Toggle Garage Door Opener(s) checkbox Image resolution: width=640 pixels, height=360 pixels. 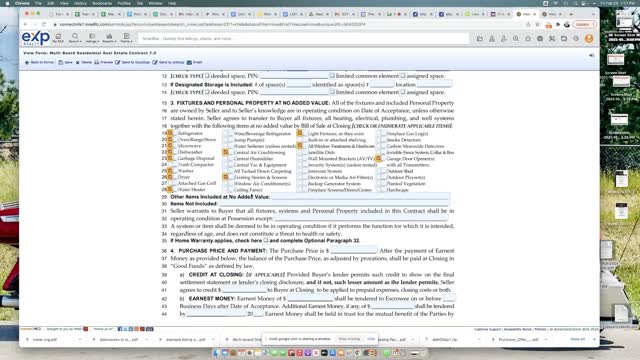tap(378, 158)
